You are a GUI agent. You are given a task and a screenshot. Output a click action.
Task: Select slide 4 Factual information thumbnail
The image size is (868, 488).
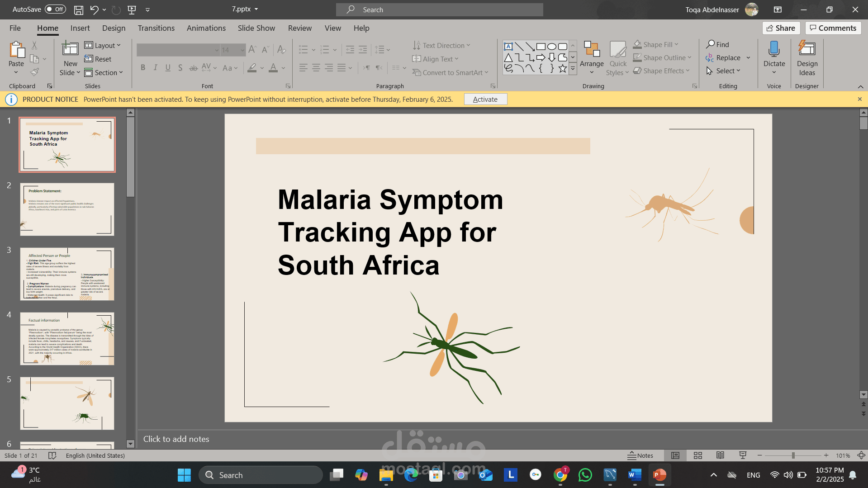67,339
